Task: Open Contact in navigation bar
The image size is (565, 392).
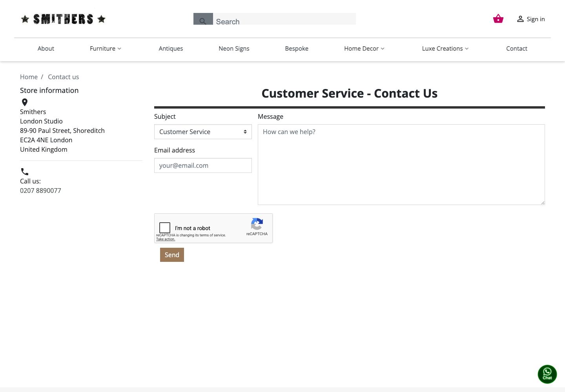Action: [517, 49]
